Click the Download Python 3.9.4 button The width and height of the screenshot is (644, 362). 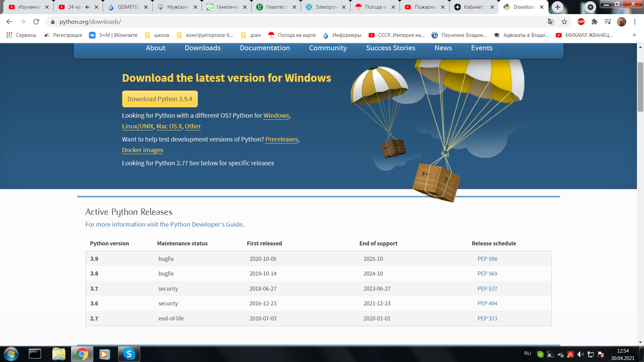(160, 99)
